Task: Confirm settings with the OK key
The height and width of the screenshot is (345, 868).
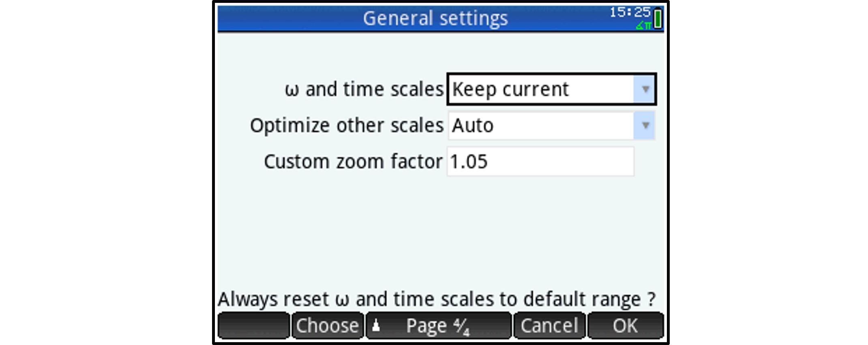Action: click(x=625, y=326)
